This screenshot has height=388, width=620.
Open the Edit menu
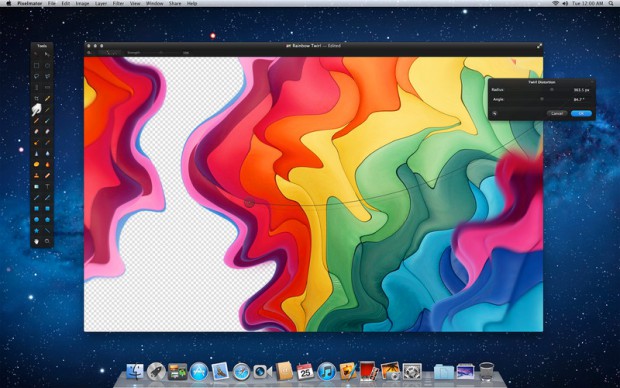(66, 3)
